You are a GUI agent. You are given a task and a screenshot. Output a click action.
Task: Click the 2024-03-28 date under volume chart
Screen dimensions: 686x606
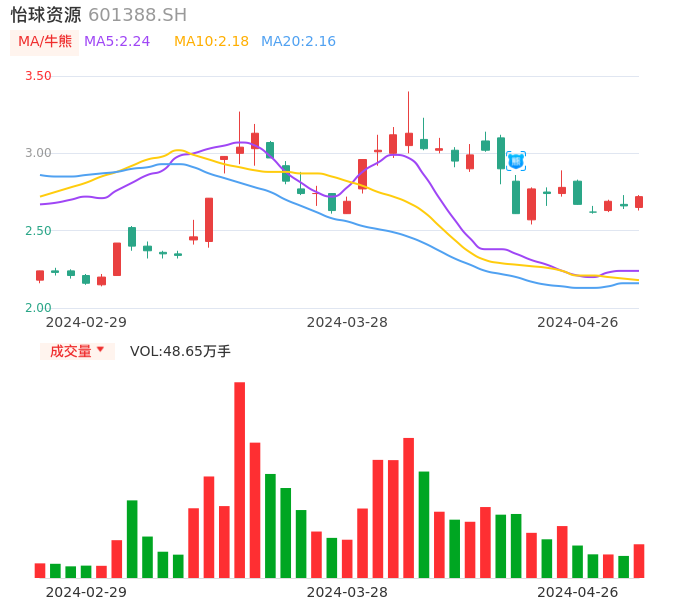[x=347, y=592]
